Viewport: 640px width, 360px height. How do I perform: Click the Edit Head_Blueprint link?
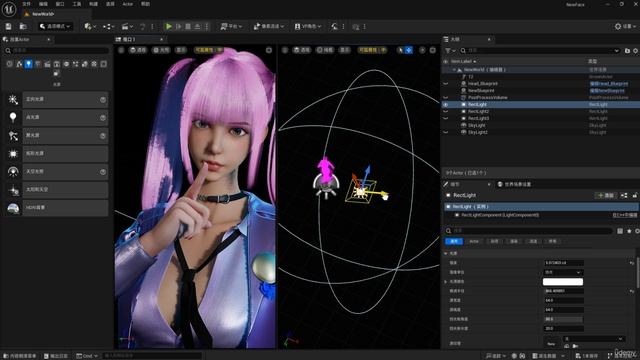pyautogui.click(x=609, y=84)
